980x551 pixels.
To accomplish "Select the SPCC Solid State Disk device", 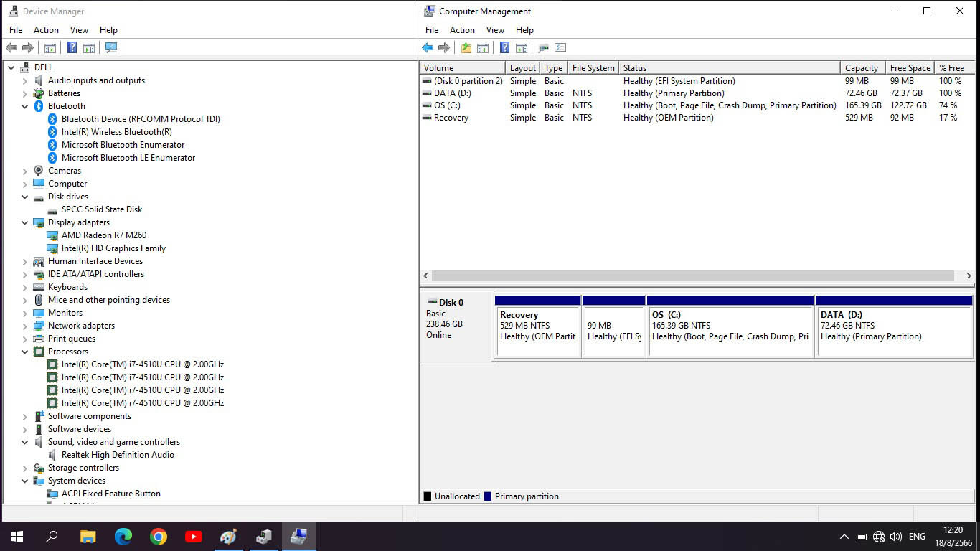I will click(x=102, y=209).
